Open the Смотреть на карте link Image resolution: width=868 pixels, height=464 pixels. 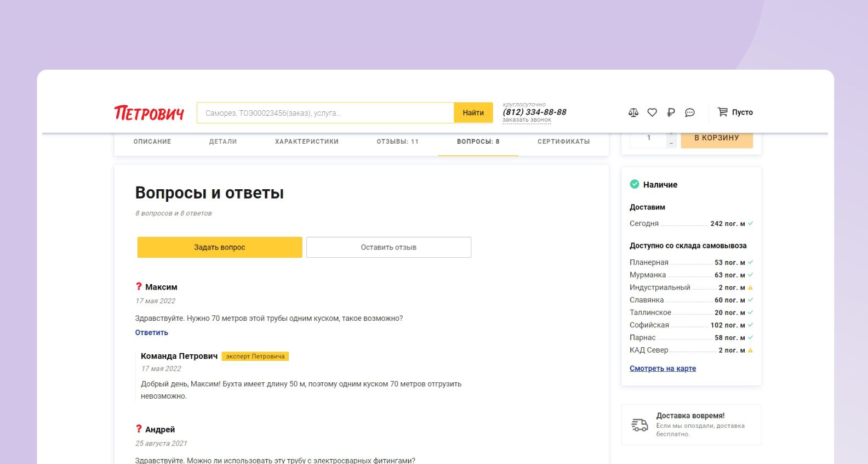663,369
